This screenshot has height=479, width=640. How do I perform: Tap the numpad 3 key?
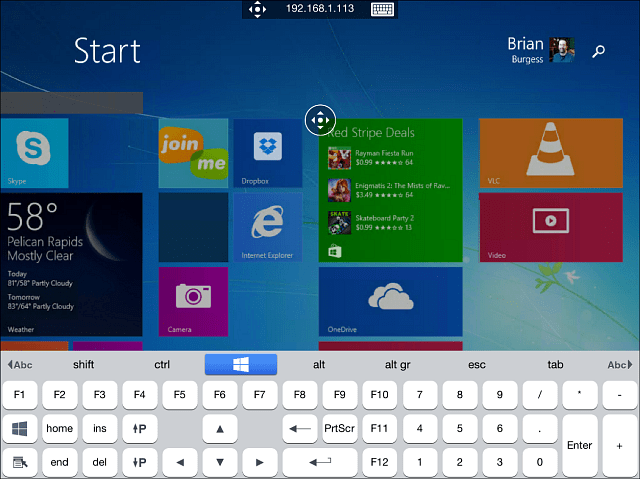pos(500,462)
